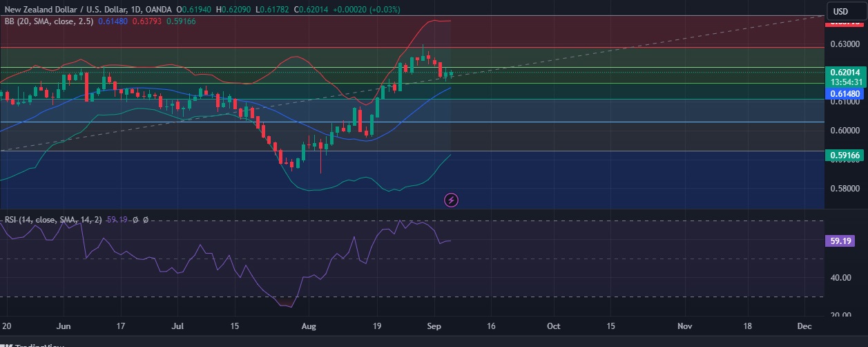Click the Nov label on time axis
Viewport: 868px width, 347px height.
[684, 325]
